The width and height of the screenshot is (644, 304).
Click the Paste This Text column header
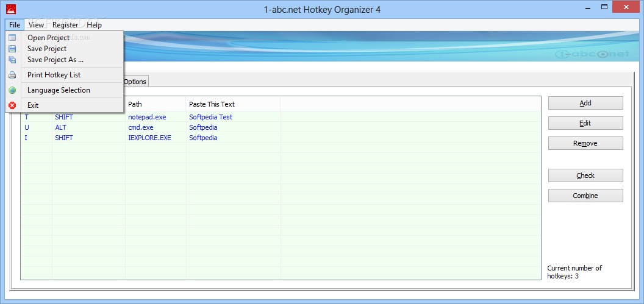[233, 104]
